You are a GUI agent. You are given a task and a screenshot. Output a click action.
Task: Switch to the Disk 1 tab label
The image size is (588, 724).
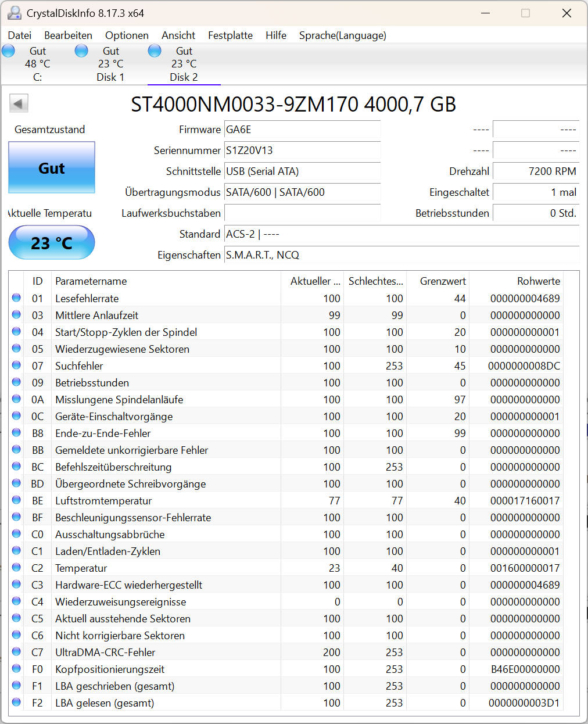(x=110, y=77)
